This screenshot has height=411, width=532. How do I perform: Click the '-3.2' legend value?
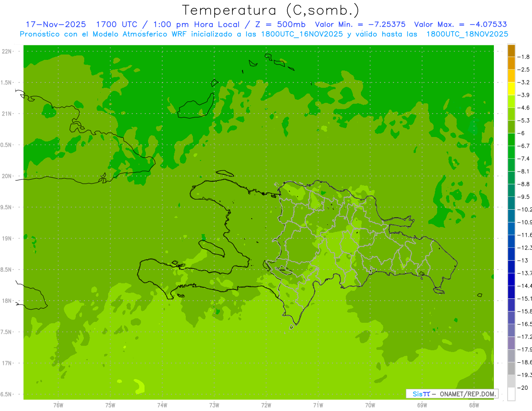[x=524, y=82]
